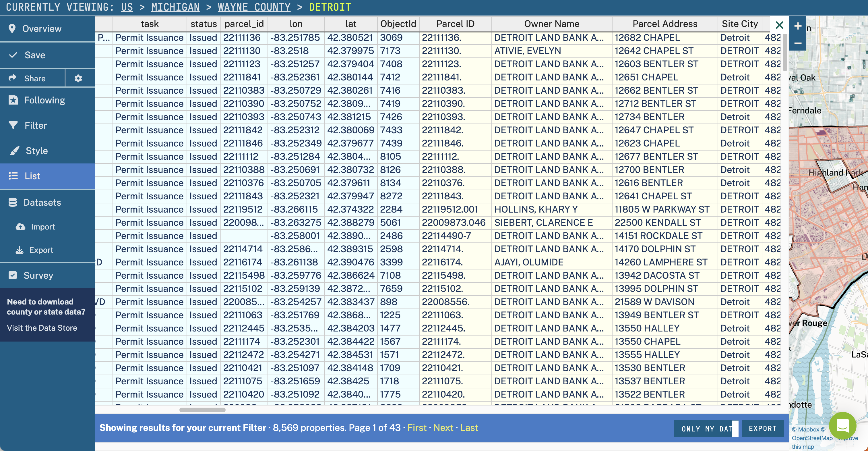Select Parcel ID cell 22119512.001
868x451 pixels.
pos(455,209)
